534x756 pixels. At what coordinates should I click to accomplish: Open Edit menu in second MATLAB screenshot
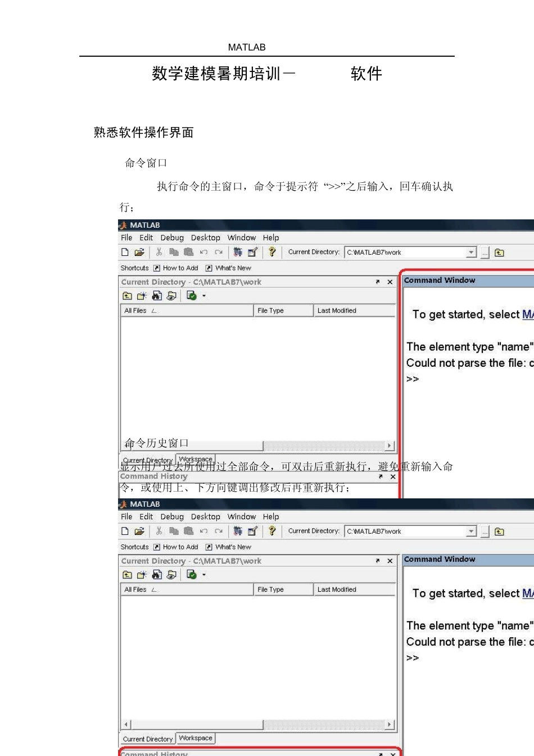point(146,516)
